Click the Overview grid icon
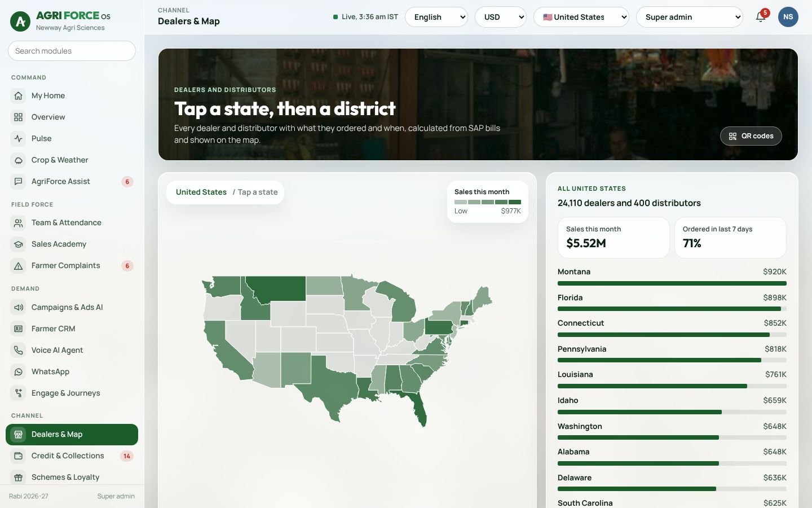The width and height of the screenshot is (812, 508). tap(19, 117)
